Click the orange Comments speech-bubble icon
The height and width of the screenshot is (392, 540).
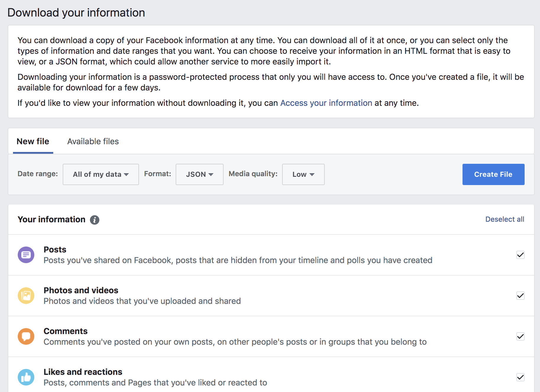point(26,336)
